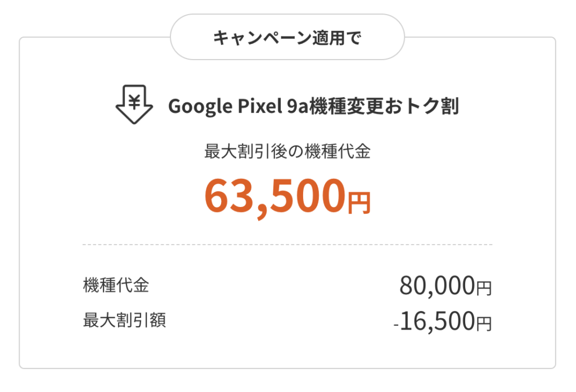The width and height of the screenshot is (576, 392).
Task: Click the 機種代金 row label above 最大割引額
Action: 116,285
